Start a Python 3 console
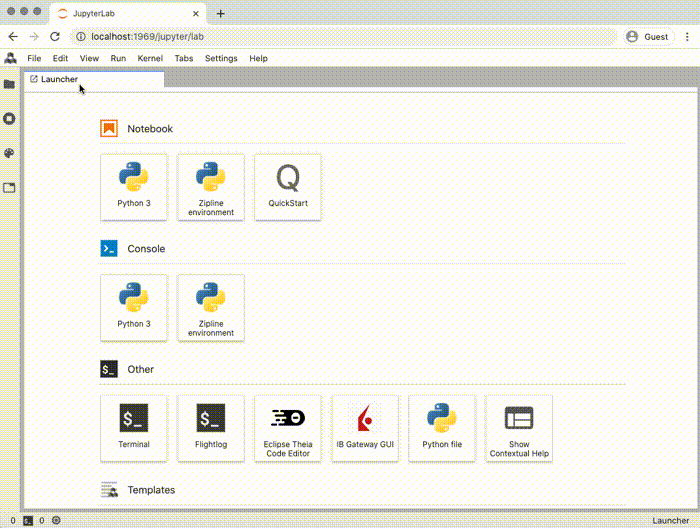This screenshot has height=528, width=700. pos(134,307)
